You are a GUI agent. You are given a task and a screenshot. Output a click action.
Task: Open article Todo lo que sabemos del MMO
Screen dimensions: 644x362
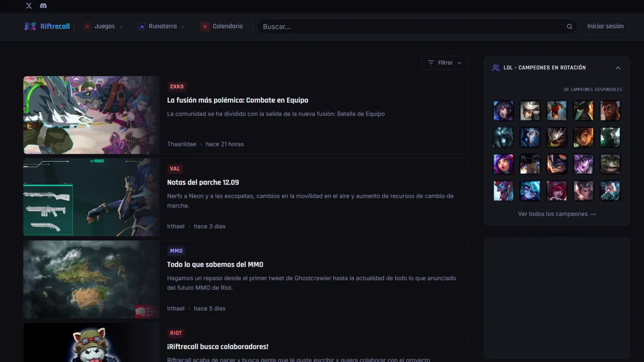pyautogui.click(x=215, y=264)
